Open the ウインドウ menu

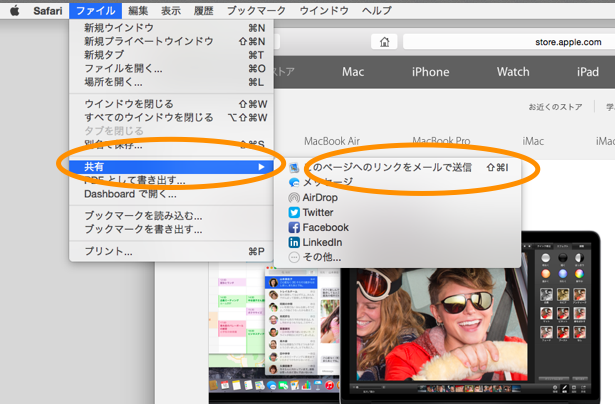(324, 11)
